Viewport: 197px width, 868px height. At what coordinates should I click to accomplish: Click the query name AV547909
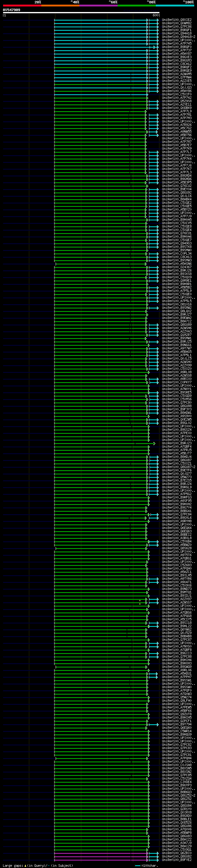click(x=11, y=10)
